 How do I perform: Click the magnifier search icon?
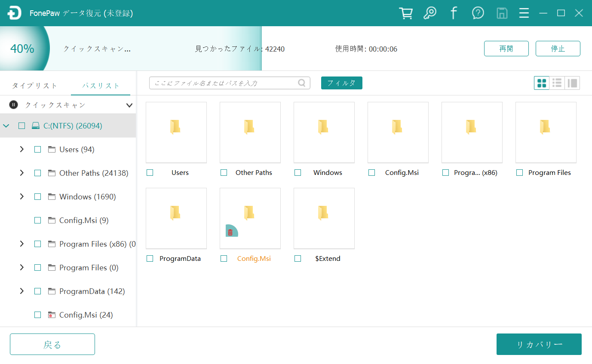302,83
